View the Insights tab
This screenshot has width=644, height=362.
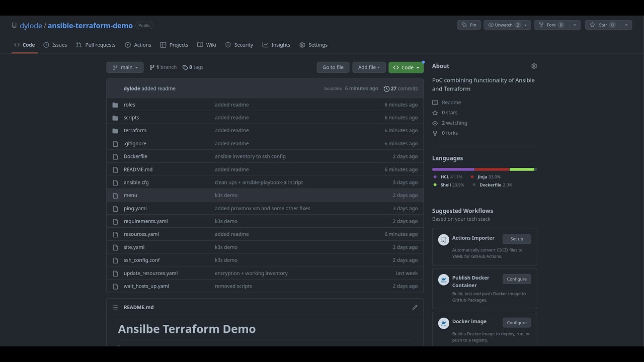276,45
